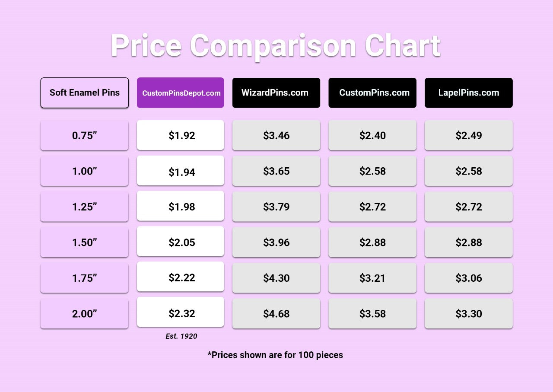This screenshot has height=392, width=553.
Task: Pick the 1.75” size row label
Action: [x=85, y=278]
